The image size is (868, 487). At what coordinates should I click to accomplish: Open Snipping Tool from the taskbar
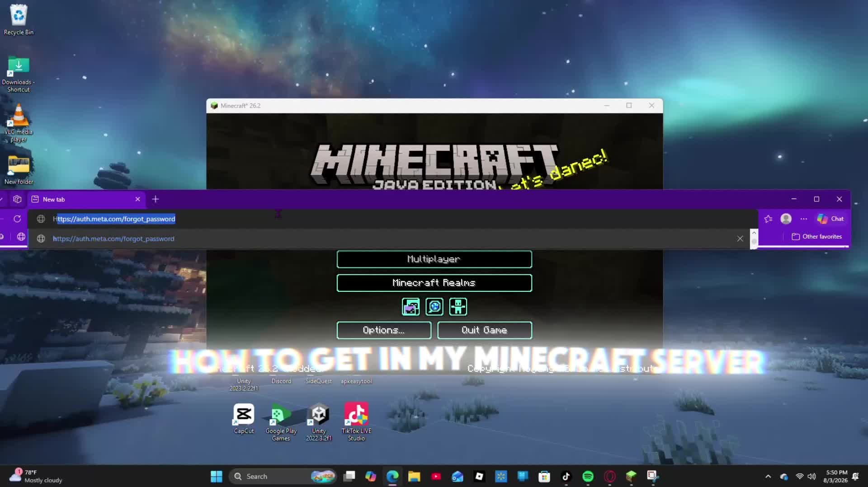tap(653, 476)
